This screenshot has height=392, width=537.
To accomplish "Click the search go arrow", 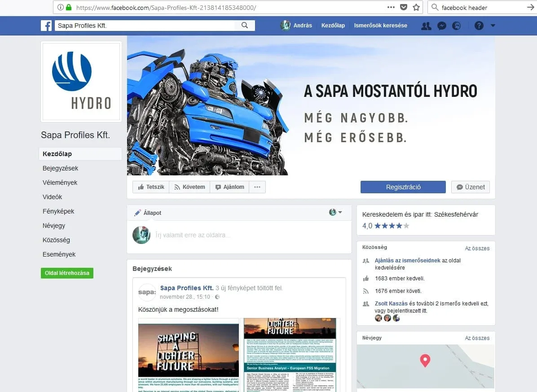I will click(x=531, y=7).
